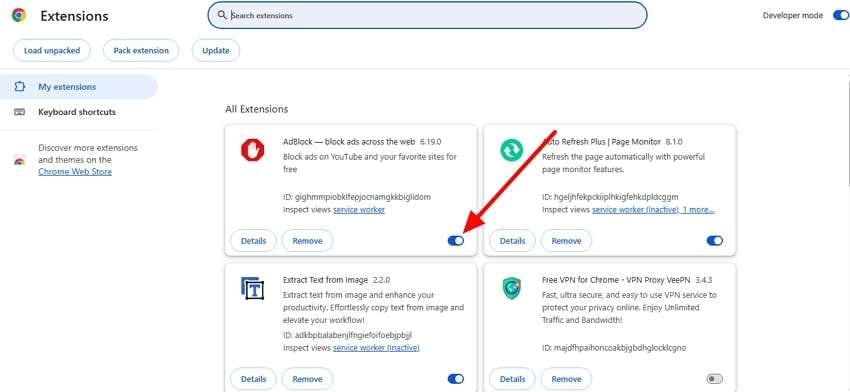Remove Auto Refresh Plus extension
Screen dimensions: 850x392
(x=566, y=241)
